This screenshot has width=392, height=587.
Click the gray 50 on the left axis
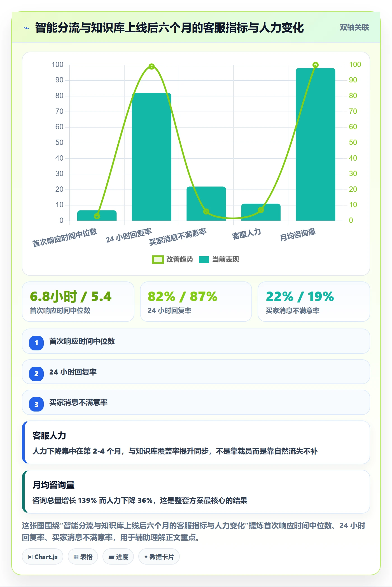coord(59,143)
